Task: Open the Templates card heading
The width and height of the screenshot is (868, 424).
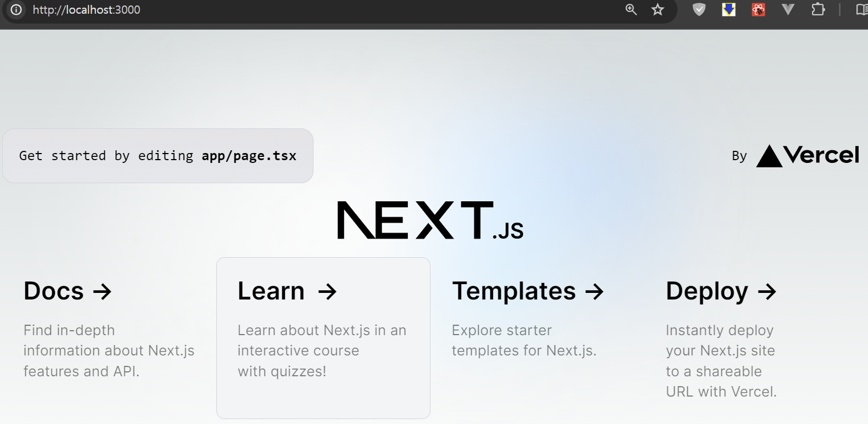Action: [x=528, y=291]
